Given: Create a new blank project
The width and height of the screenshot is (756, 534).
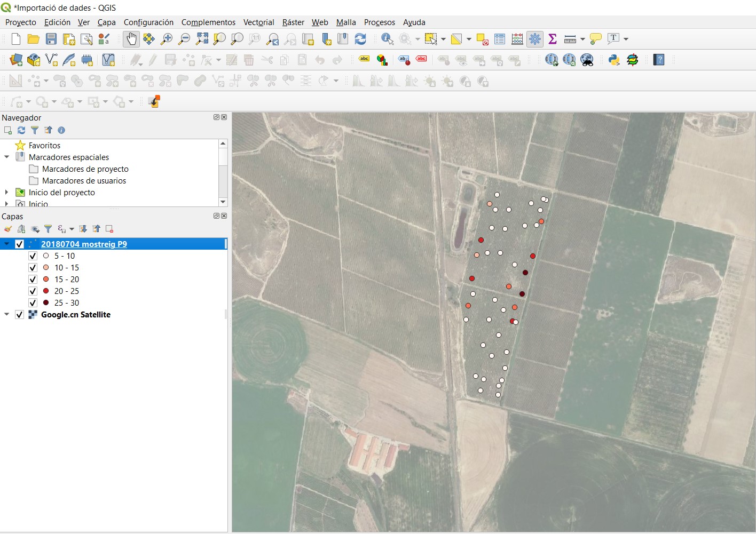Looking at the screenshot, I should coord(16,39).
